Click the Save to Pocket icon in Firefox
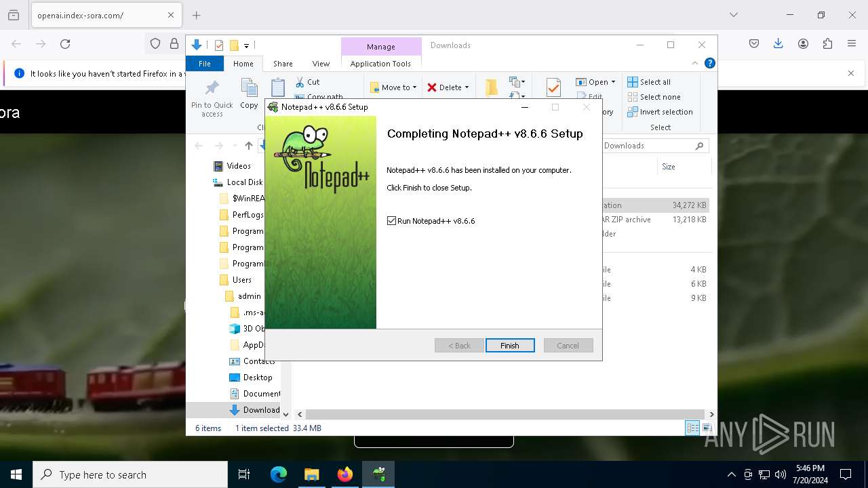 pyautogui.click(x=754, y=43)
